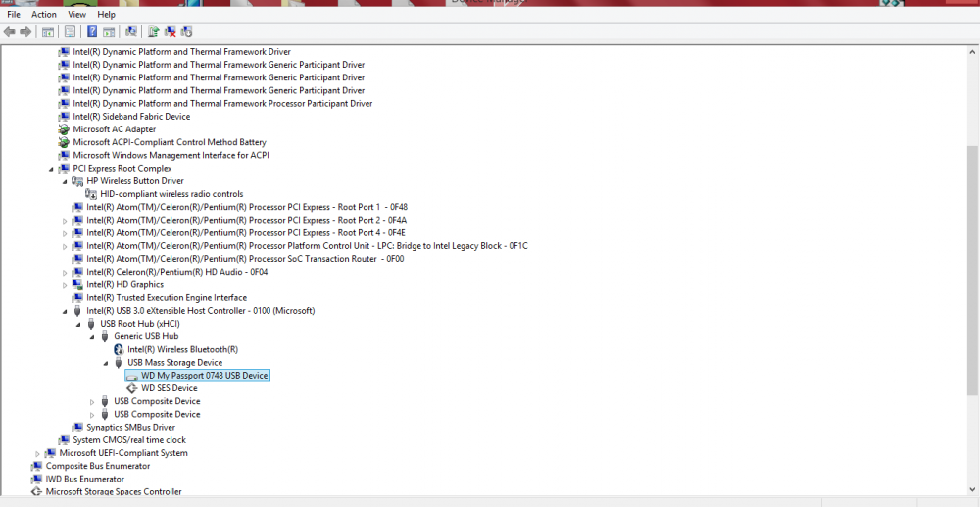Open the File menu

(14, 14)
